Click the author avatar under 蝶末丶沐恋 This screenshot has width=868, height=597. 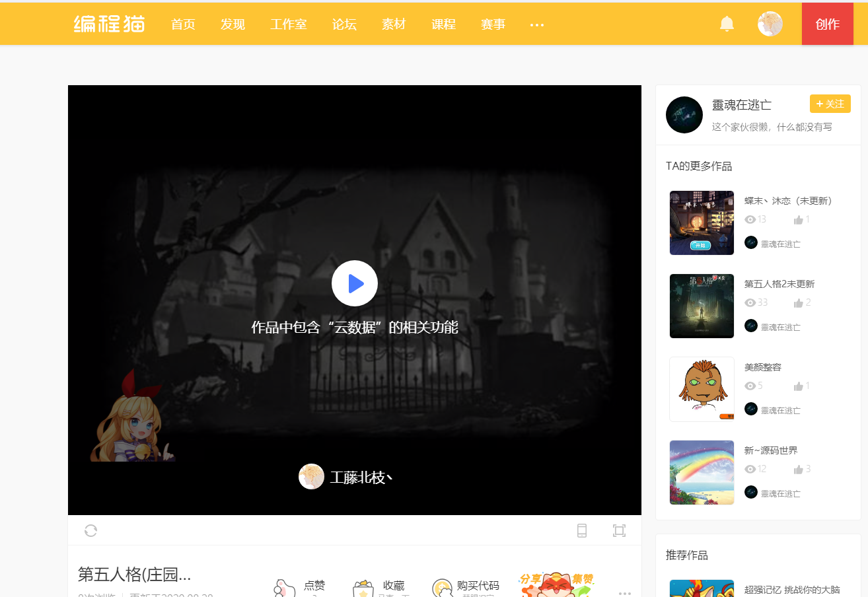tap(751, 242)
